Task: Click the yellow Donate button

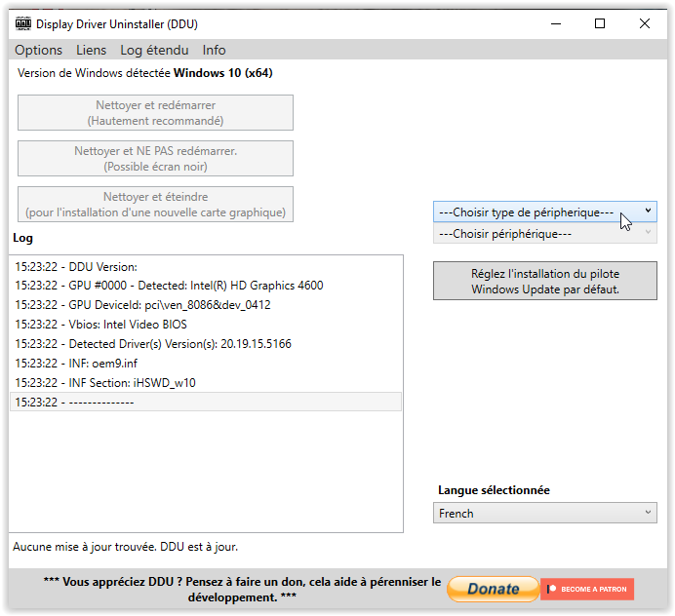Action: (x=493, y=589)
